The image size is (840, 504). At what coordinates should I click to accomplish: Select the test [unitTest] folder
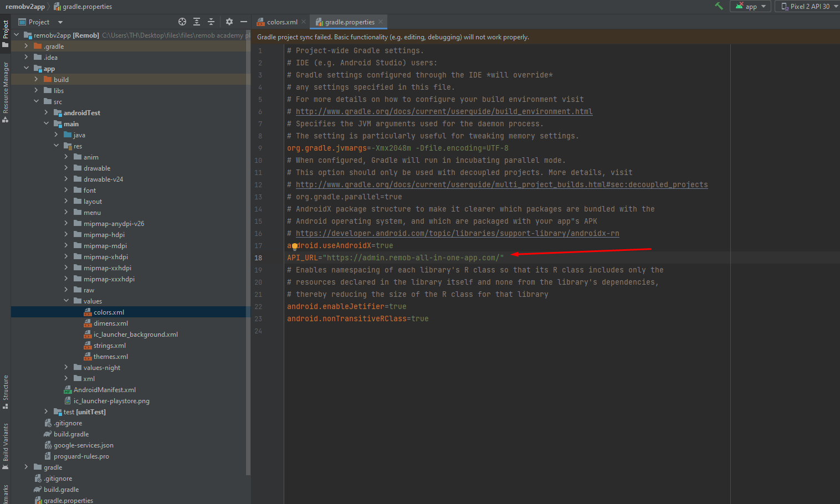[84, 412]
